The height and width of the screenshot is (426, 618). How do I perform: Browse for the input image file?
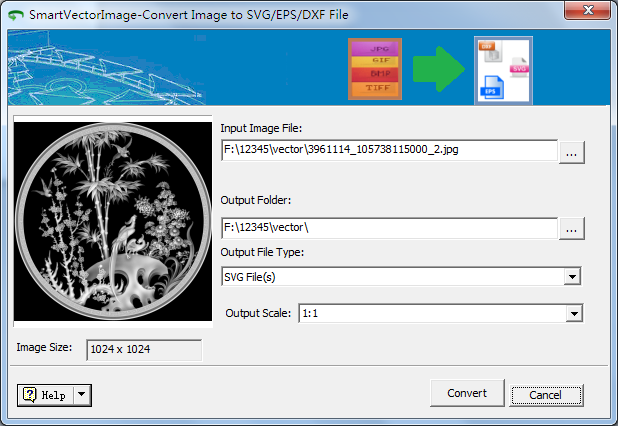(571, 152)
